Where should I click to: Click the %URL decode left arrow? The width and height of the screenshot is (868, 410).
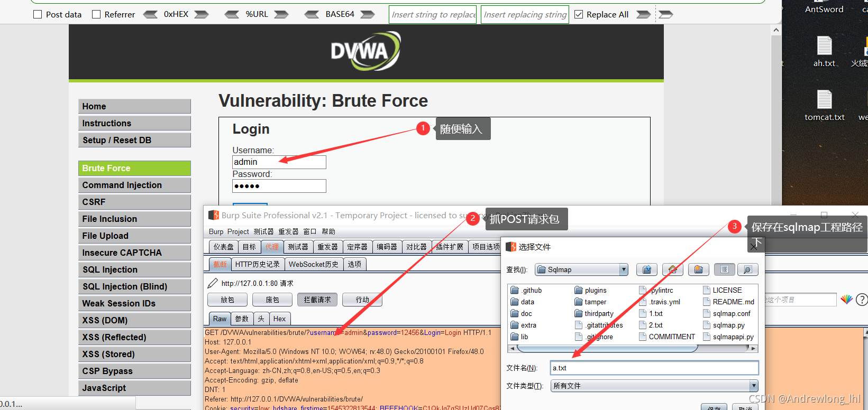click(232, 14)
